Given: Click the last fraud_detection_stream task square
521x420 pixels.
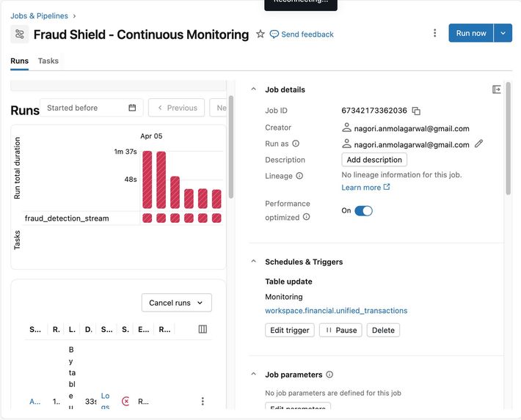Looking at the screenshot, I should coord(216,218).
